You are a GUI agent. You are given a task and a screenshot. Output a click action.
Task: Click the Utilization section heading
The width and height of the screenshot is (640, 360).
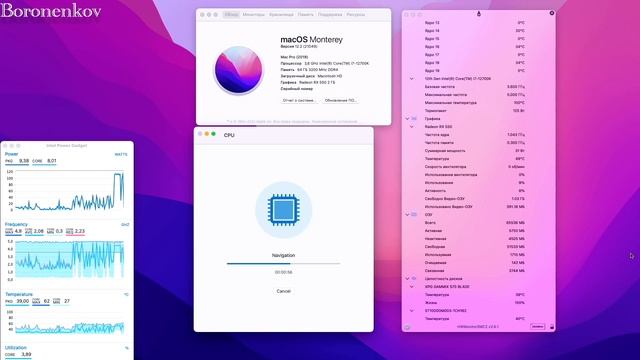coord(16,347)
